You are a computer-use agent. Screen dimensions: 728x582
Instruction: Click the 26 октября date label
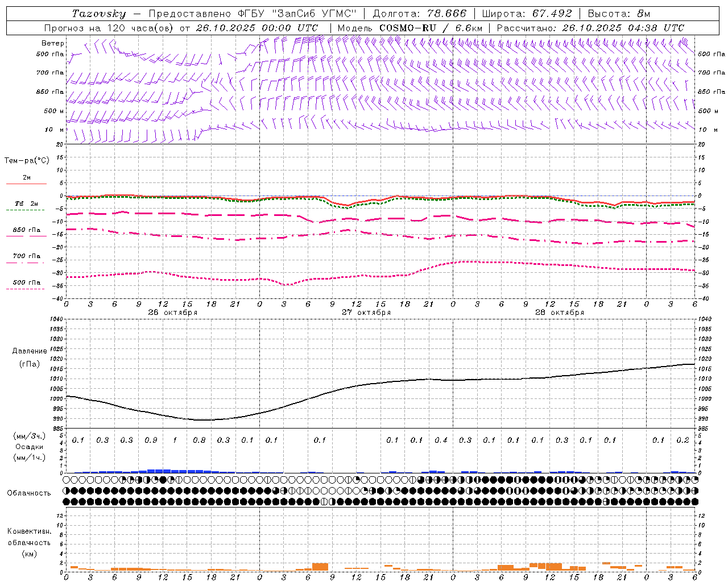coord(173,313)
